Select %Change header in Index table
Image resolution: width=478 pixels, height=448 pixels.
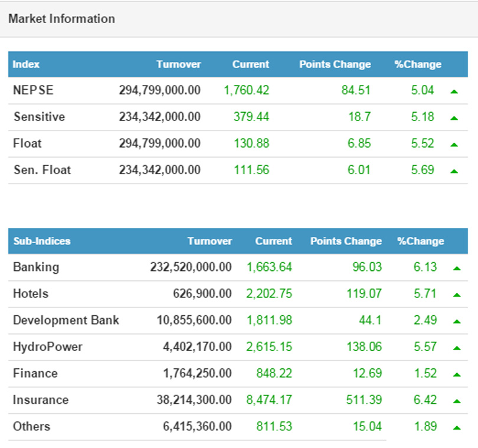coord(418,64)
